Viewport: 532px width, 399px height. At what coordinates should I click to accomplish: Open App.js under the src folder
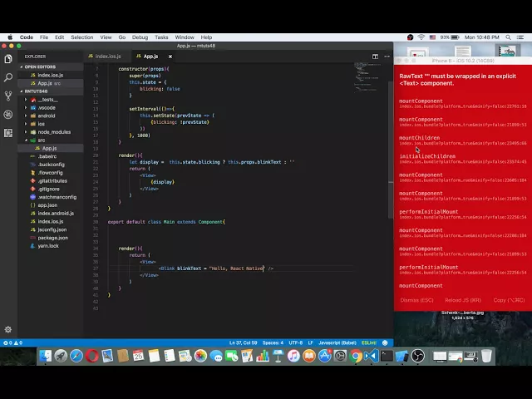[50, 148]
